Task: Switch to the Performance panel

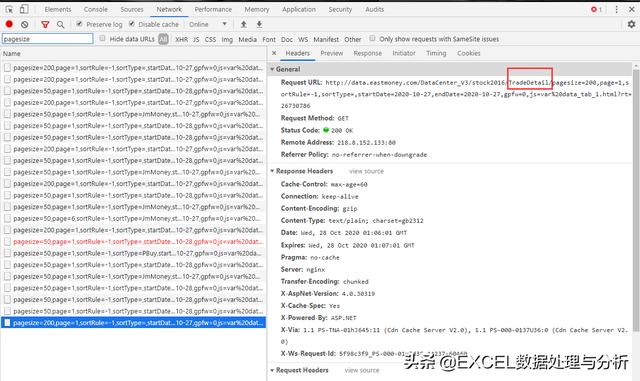Action: (213, 9)
